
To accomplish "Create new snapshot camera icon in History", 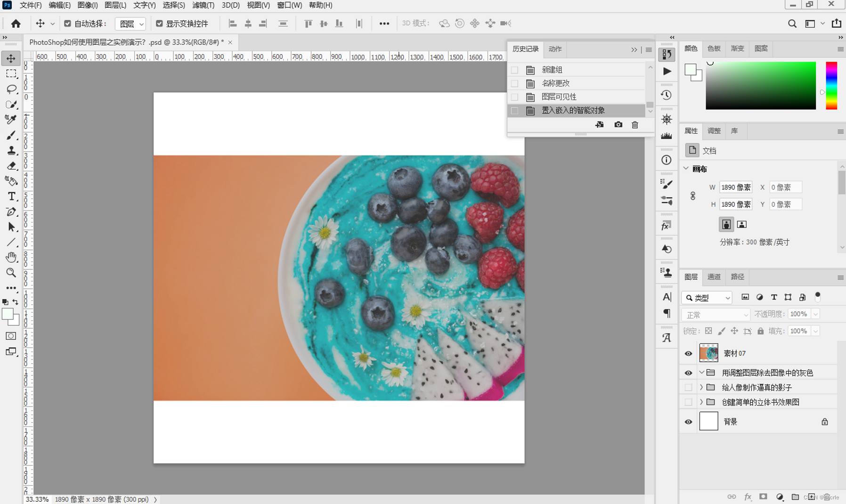I will [618, 125].
